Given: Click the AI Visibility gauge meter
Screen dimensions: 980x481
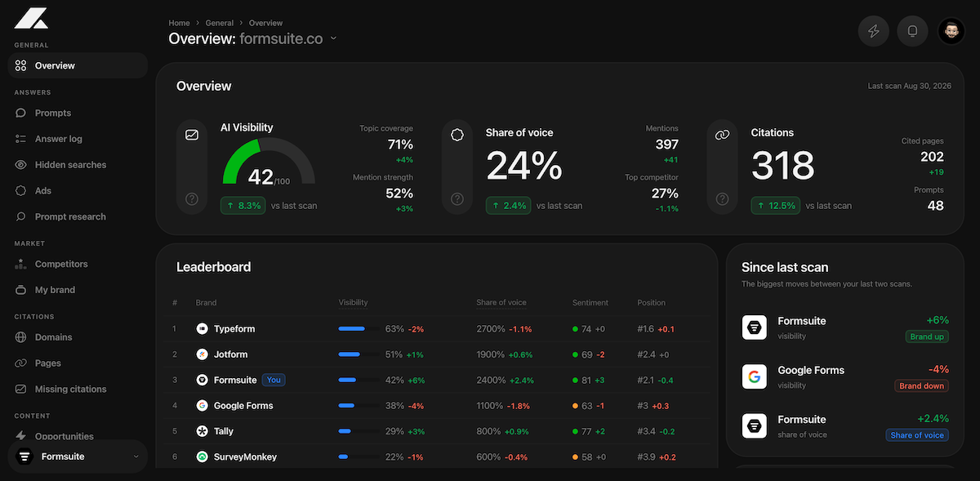Looking at the screenshot, I should 269,161.
